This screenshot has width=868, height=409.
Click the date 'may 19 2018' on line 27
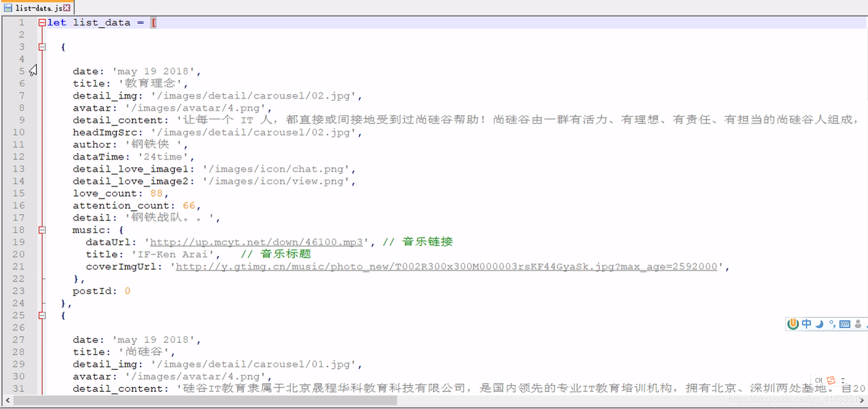coord(153,340)
